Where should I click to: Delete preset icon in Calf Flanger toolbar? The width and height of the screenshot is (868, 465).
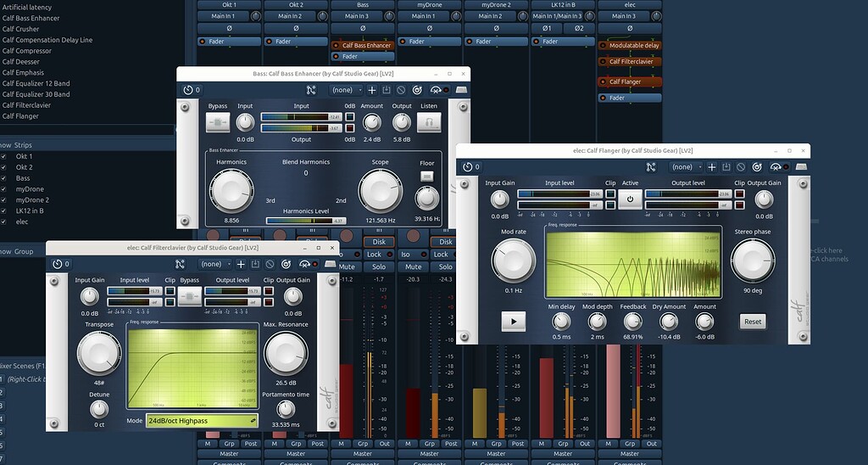tap(741, 167)
